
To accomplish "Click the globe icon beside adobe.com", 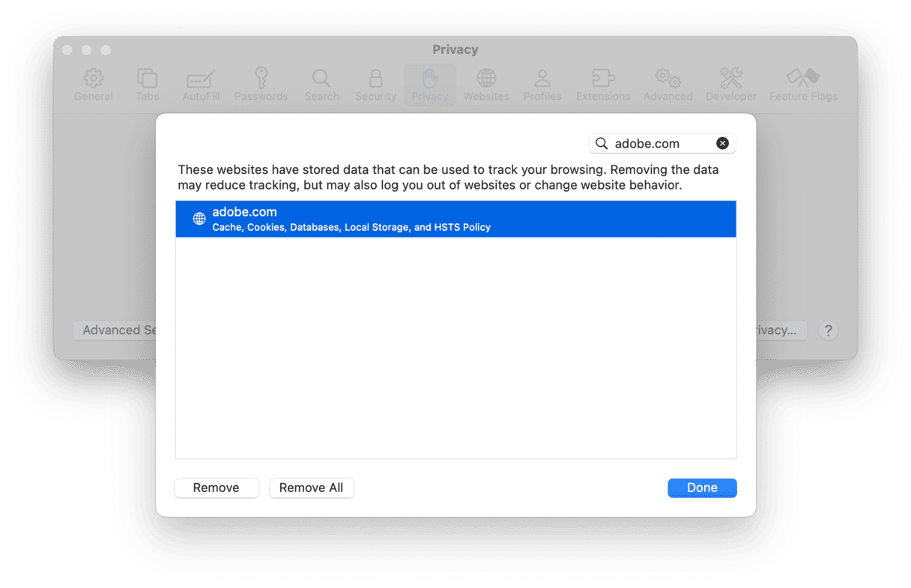I will pos(199,219).
